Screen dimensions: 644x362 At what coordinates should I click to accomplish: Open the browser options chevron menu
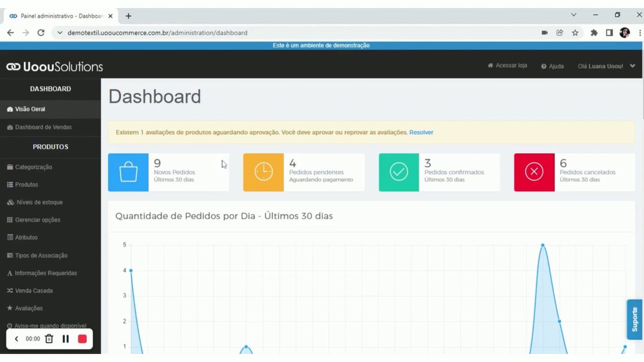coord(574,15)
